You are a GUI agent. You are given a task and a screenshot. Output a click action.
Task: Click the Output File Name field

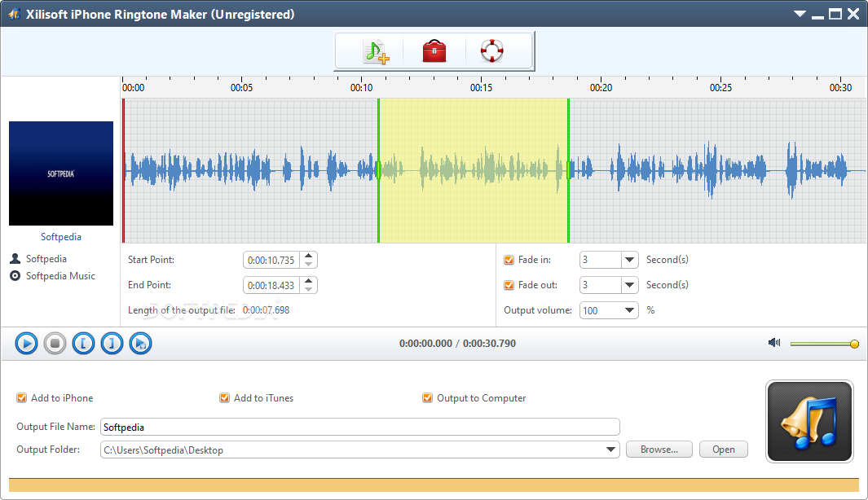[x=359, y=427]
